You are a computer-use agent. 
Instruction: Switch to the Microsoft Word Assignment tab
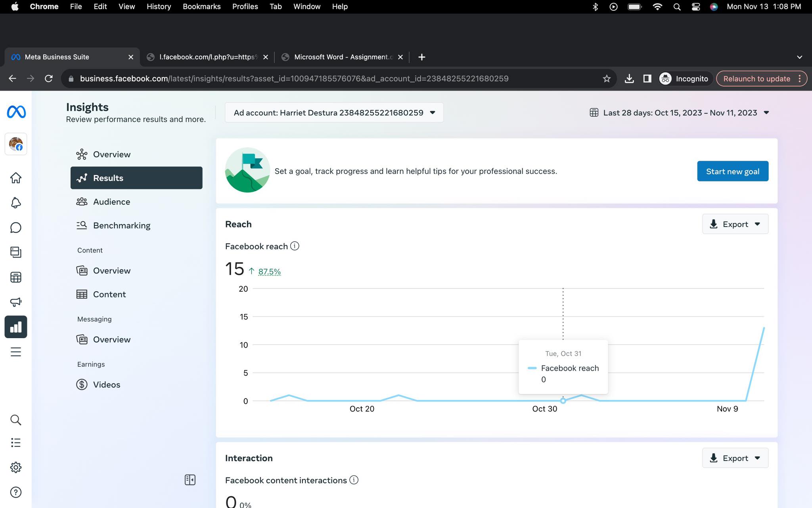point(342,57)
